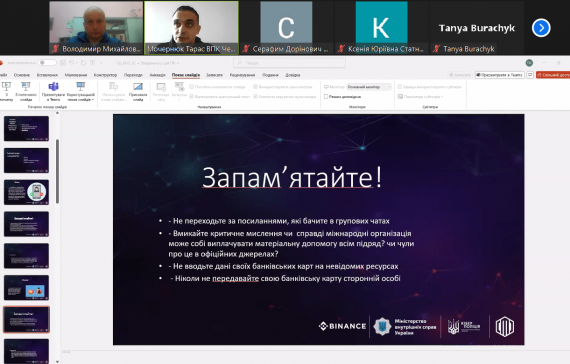Toggle always use subtitles checkbox
The width and height of the screenshot is (570, 364).
400,87
